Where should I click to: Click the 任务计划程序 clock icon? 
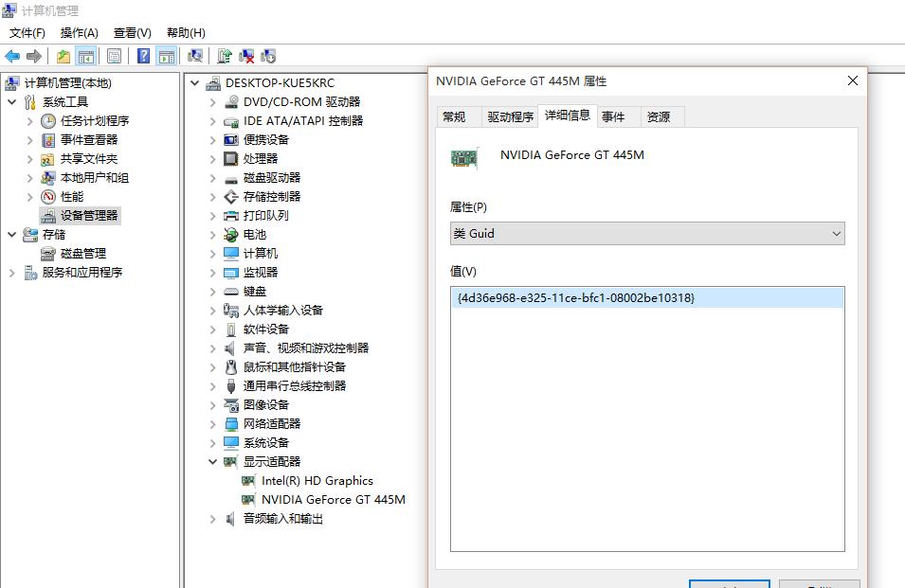(48, 121)
